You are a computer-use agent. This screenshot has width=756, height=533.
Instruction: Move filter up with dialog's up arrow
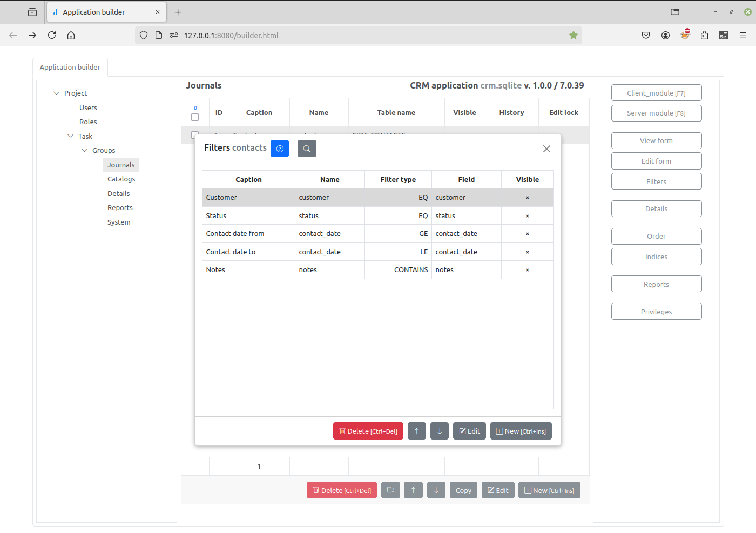[x=417, y=431]
